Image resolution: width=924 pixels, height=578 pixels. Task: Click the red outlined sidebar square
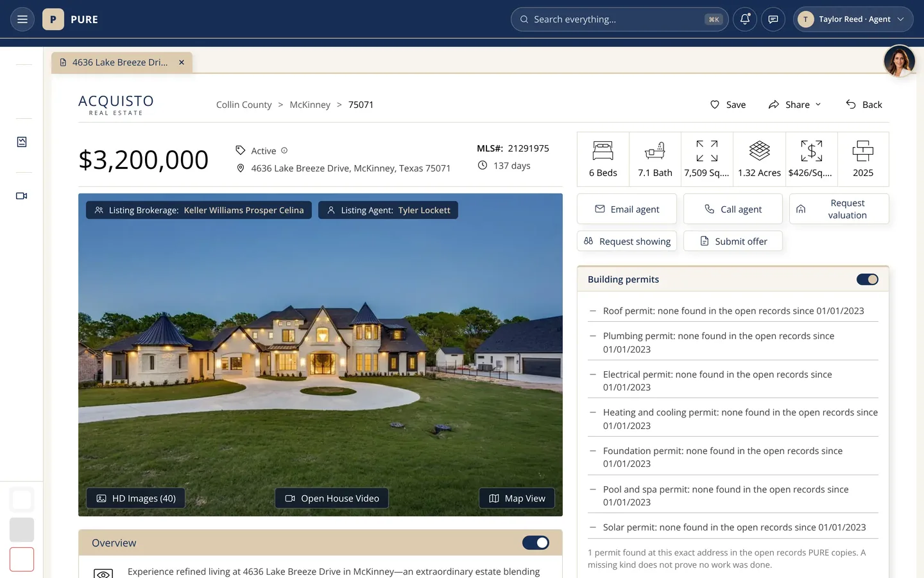tap(22, 559)
